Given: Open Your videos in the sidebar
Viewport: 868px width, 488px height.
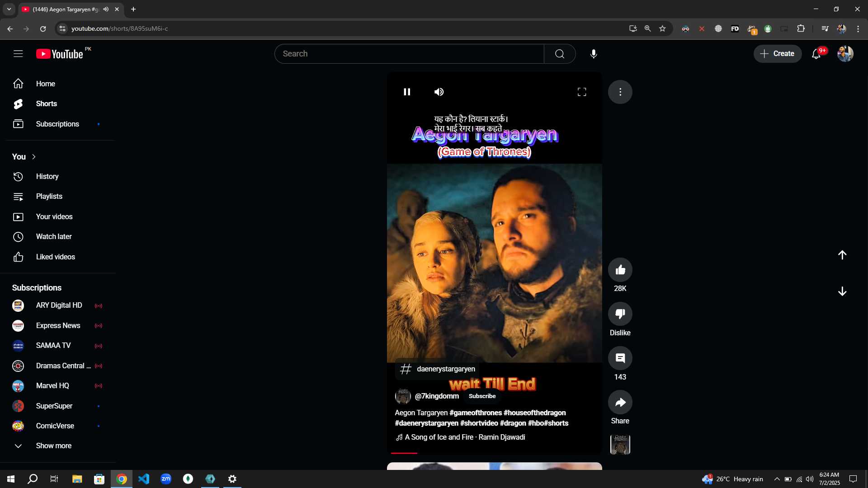Looking at the screenshot, I should [x=57, y=217].
